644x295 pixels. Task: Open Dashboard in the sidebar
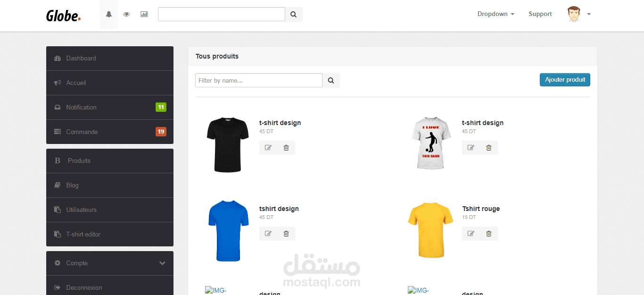tap(110, 59)
